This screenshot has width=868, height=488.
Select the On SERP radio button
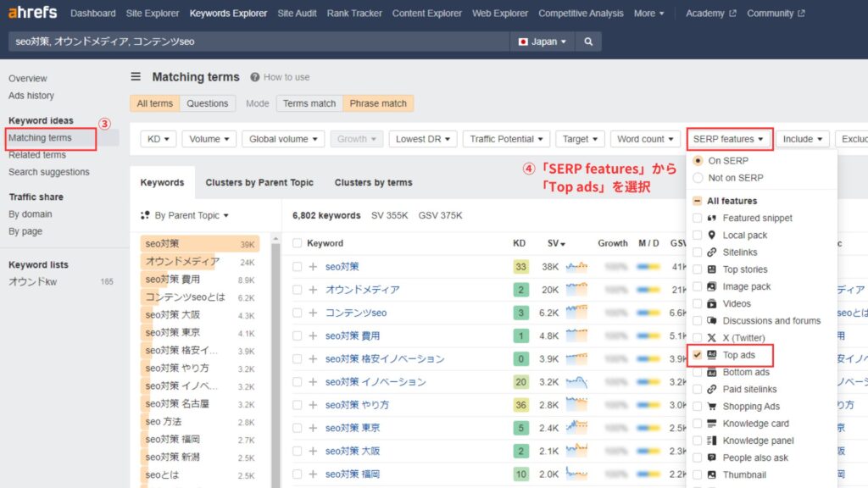[698, 160]
